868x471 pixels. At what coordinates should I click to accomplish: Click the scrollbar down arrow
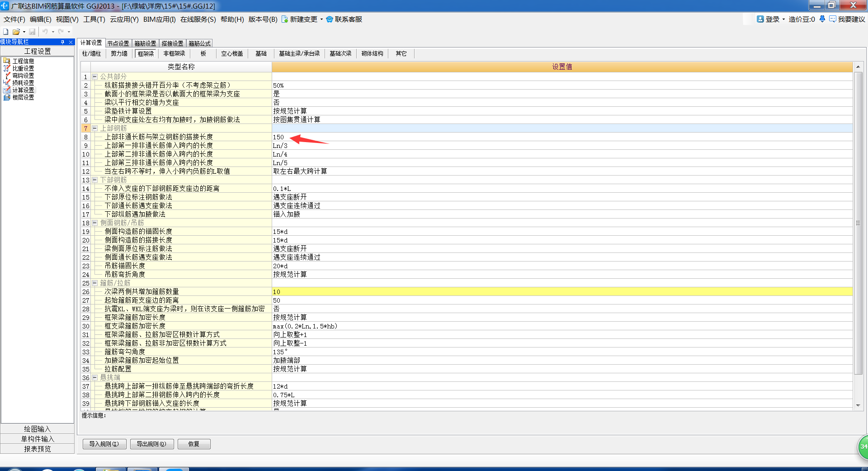858,405
